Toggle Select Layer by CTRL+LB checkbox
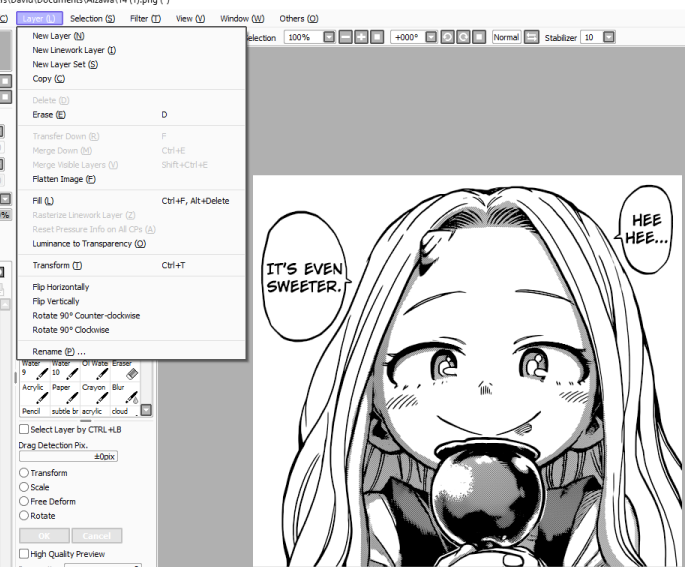685x567 pixels. click(24, 429)
